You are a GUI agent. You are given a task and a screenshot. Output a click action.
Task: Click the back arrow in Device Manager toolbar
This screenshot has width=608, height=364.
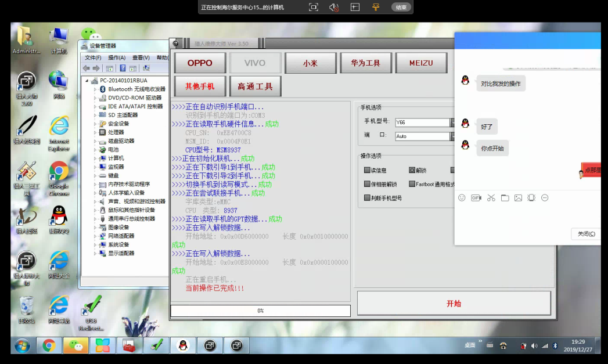86,69
